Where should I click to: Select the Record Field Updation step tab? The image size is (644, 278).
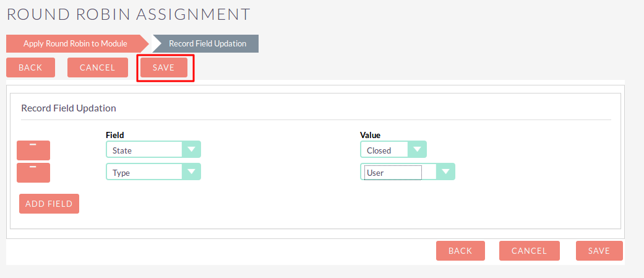[207, 43]
